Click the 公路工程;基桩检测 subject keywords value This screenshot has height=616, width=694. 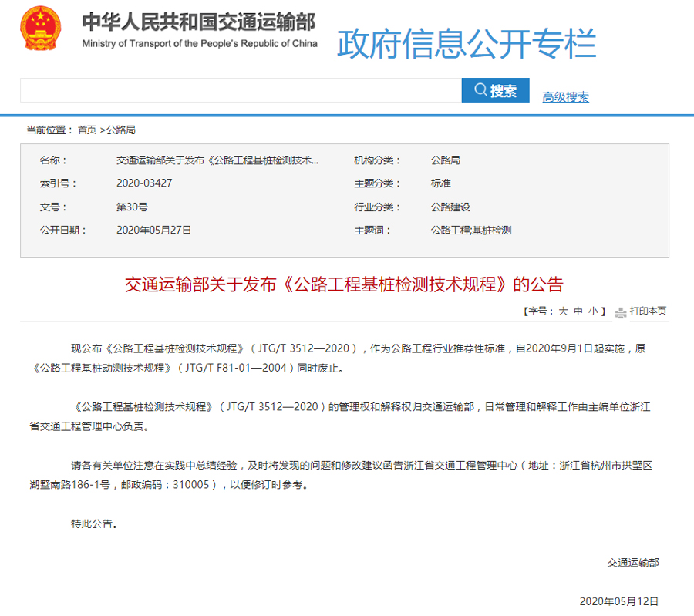point(470,230)
